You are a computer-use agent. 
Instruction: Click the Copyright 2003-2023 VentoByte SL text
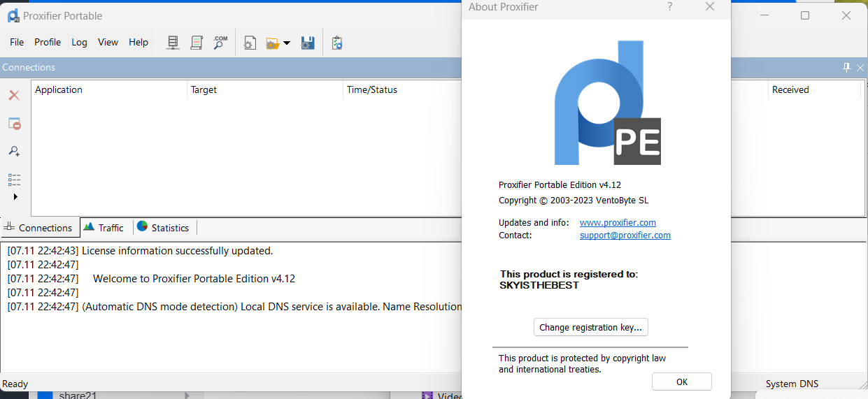(x=574, y=201)
